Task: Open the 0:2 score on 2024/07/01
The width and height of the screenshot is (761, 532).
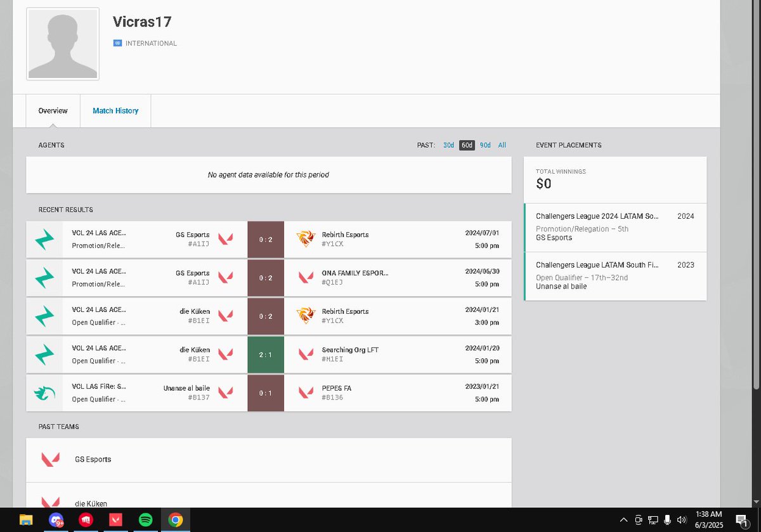Action: (266, 240)
